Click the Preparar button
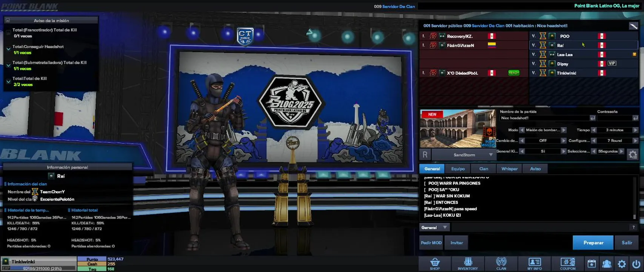Viewport: 644px width, 272px height. pos(593,243)
